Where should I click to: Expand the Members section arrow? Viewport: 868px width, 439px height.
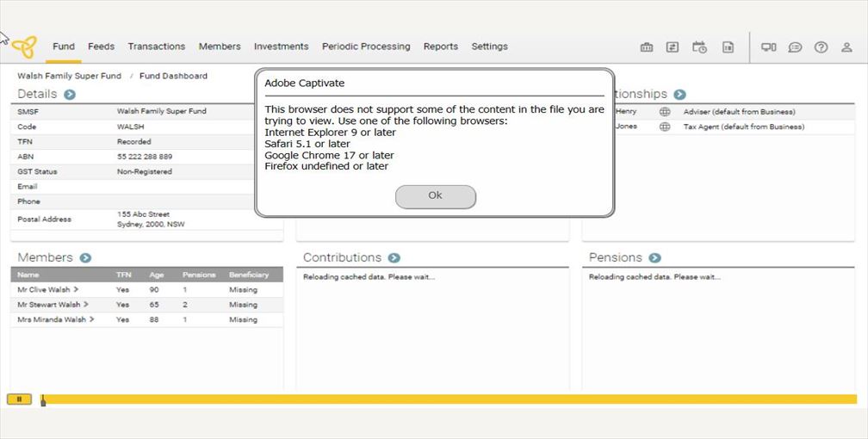pyautogui.click(x=85, y=258)
